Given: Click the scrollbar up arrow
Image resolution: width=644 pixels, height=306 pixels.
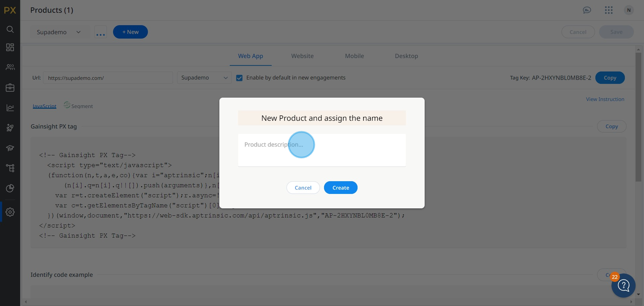Looking at the screenshot, I should [x=638, y=49].
